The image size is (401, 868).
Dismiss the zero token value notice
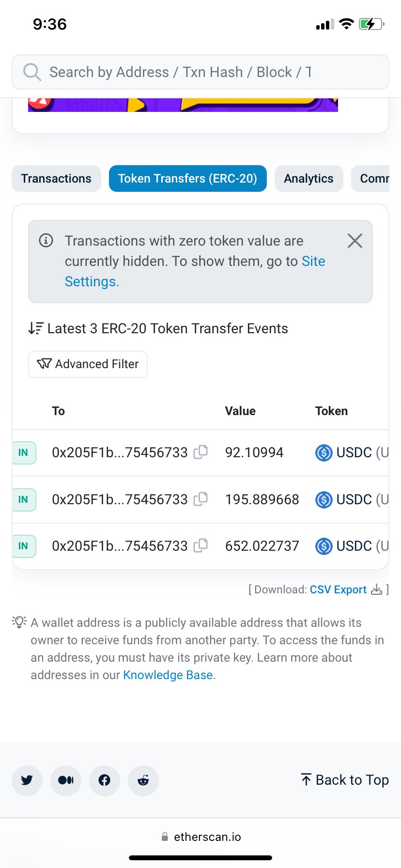(x=355, y=241)
